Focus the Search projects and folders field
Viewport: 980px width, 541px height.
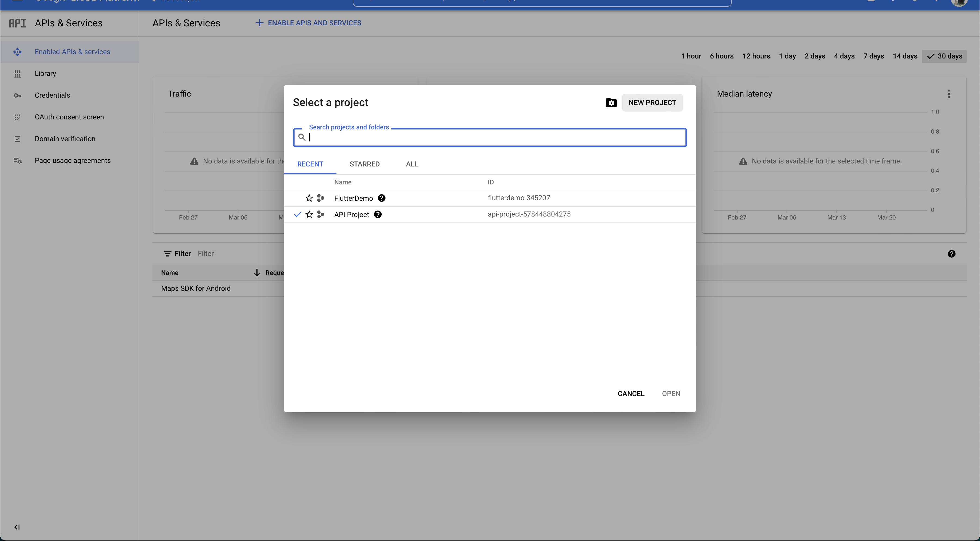pos(490,137)
